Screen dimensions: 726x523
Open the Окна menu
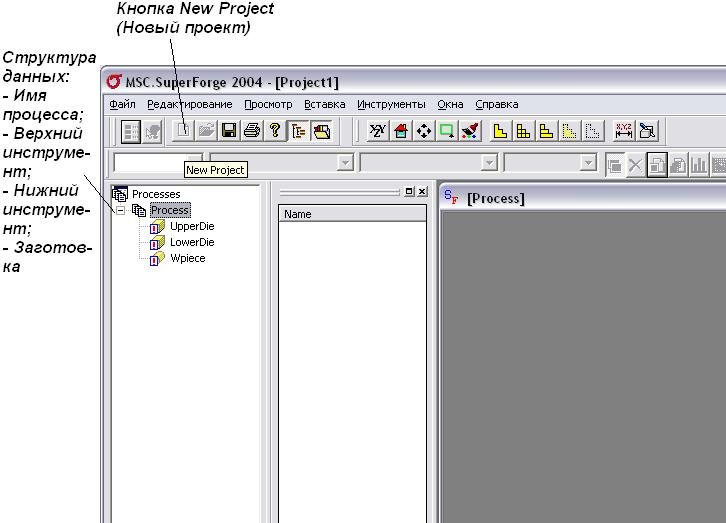click(x=451, y=105)
